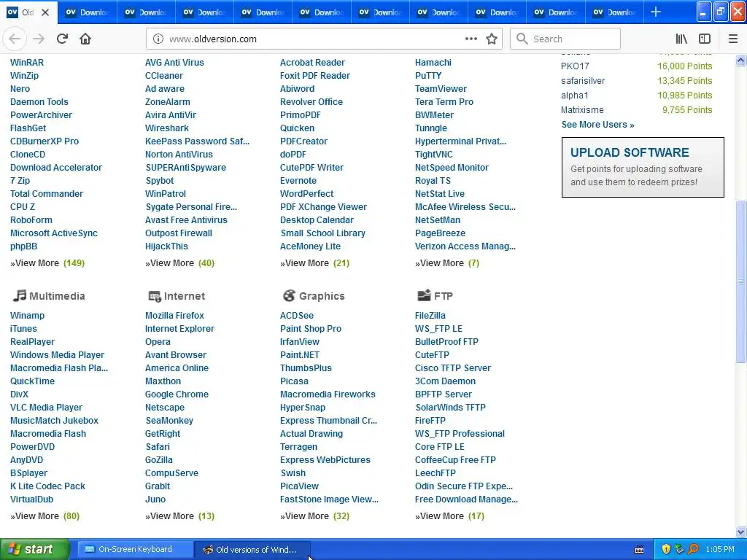
Task: Expand View More (149) list
Action: point(47,262)
